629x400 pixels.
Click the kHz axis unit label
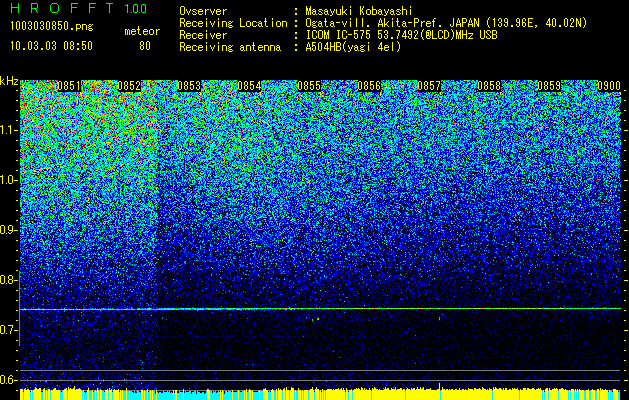[9, 81]
